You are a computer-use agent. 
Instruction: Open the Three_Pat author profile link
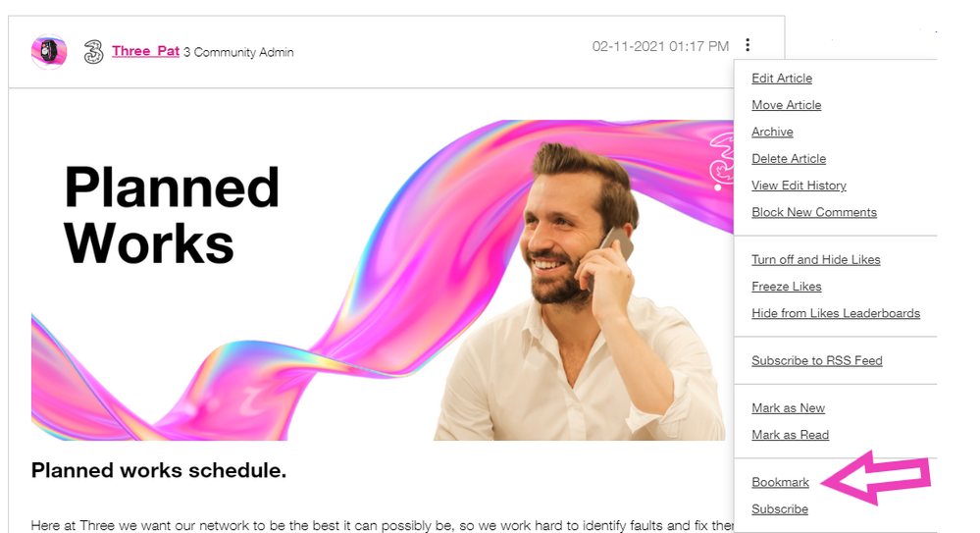145,51
